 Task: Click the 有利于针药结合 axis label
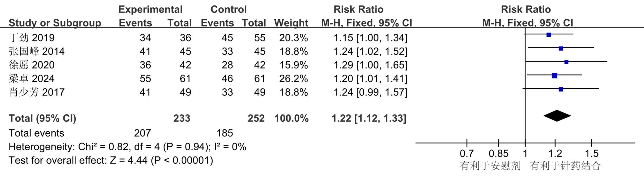(x=565, y=166)
